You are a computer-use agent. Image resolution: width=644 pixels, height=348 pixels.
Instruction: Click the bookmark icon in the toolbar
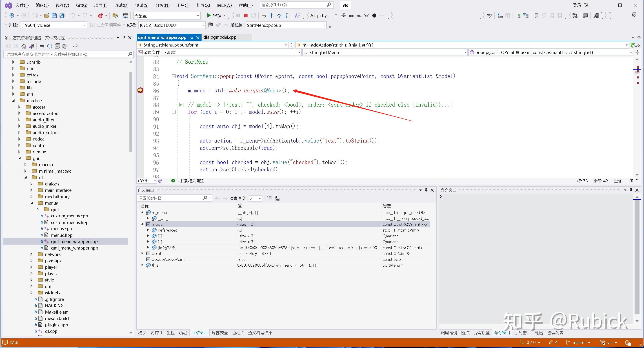pos(536,16)
